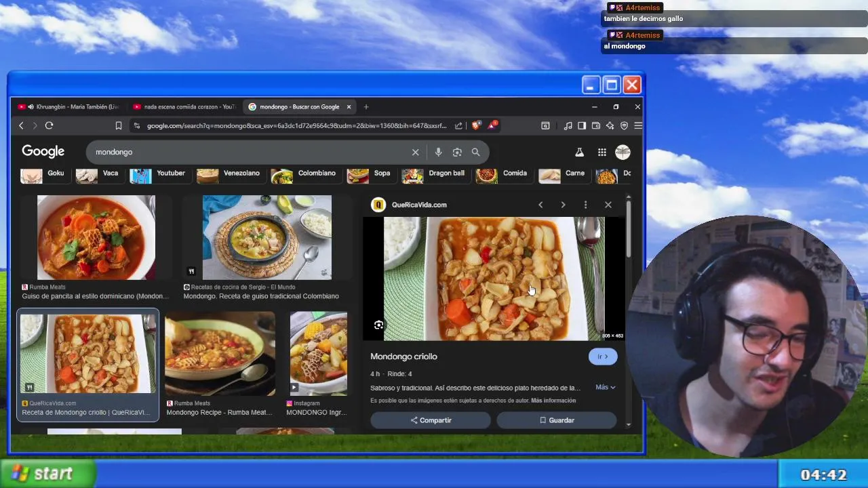Screen dimensions: 868x488
Task: Open the Instagram MONDONGO video thumbnail
Action: tap(318, 353)
